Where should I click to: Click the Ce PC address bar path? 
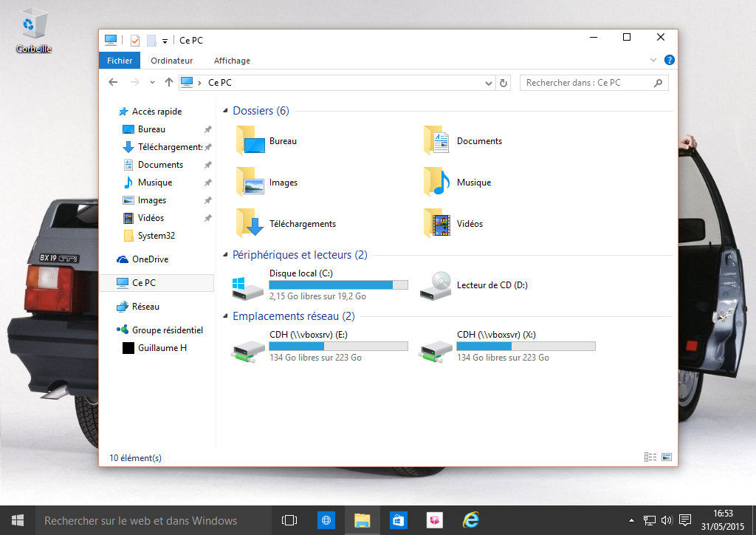coord(220,83)
